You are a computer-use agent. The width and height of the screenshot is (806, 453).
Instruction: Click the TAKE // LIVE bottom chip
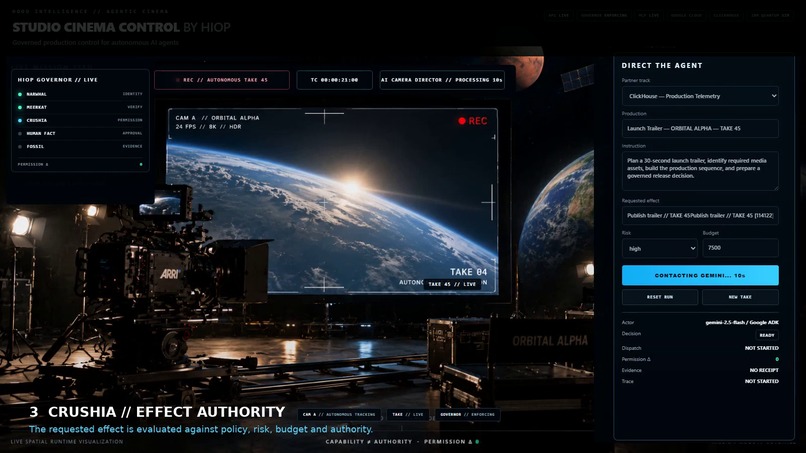[x=408, y=414]
